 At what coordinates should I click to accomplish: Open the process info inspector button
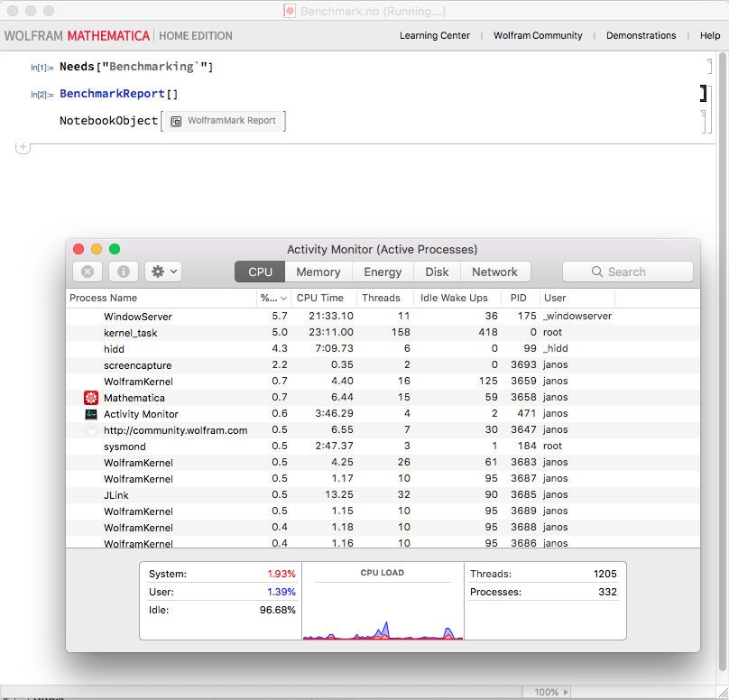(x=124, y=272)
